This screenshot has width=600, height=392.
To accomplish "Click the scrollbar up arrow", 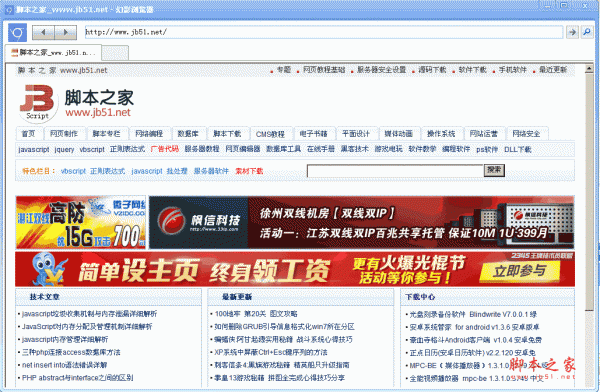I will (589, 69).
